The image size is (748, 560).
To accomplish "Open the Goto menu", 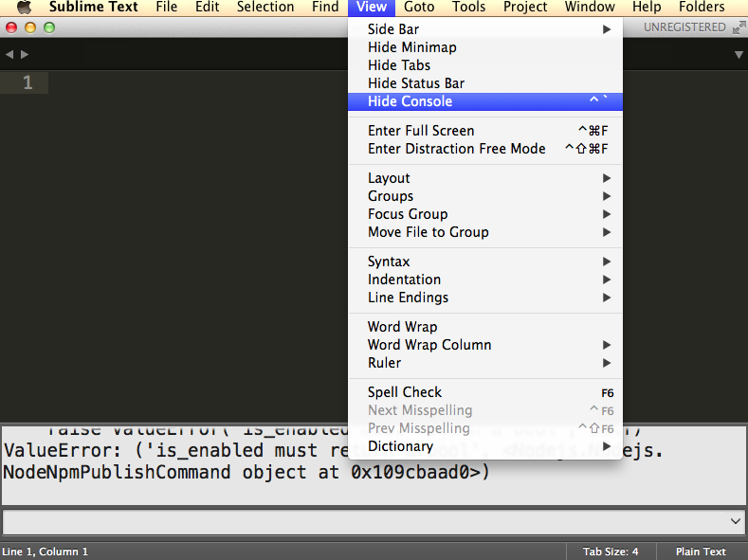I will click(x=419, y=7).
